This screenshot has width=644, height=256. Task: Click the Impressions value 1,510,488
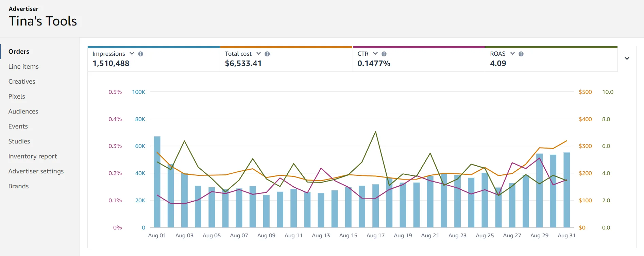[x=111, y=63]
